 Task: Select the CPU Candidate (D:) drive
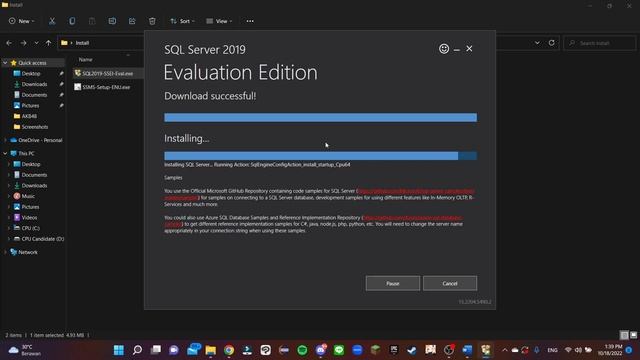(42, 239)
